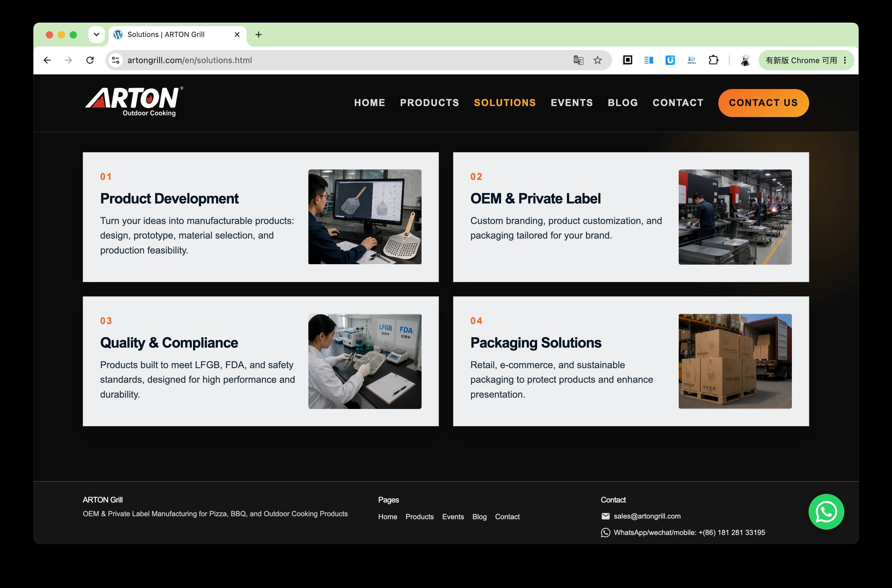Open the Product Development CAD design image
892x588 pixels.
[x=365, y=217]
